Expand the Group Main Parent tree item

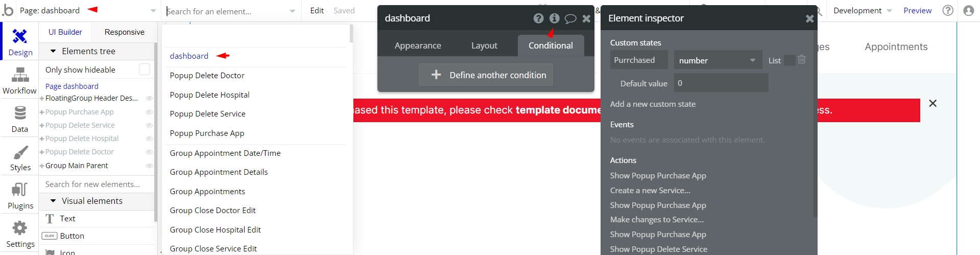(x=42, y=166)
